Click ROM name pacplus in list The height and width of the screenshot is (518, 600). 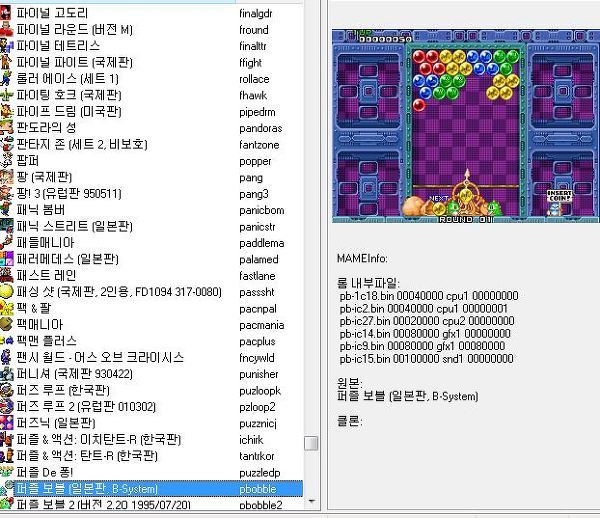click(x=257, y=341)
